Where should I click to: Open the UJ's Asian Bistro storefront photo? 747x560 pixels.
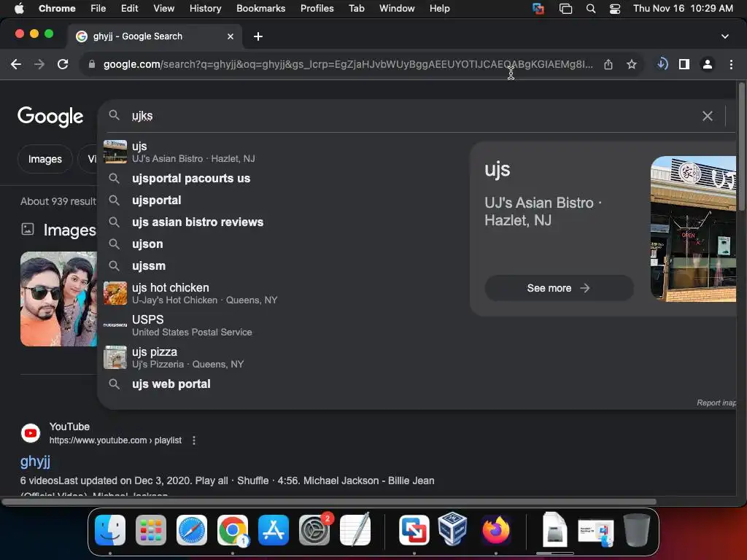pos(694,228)
